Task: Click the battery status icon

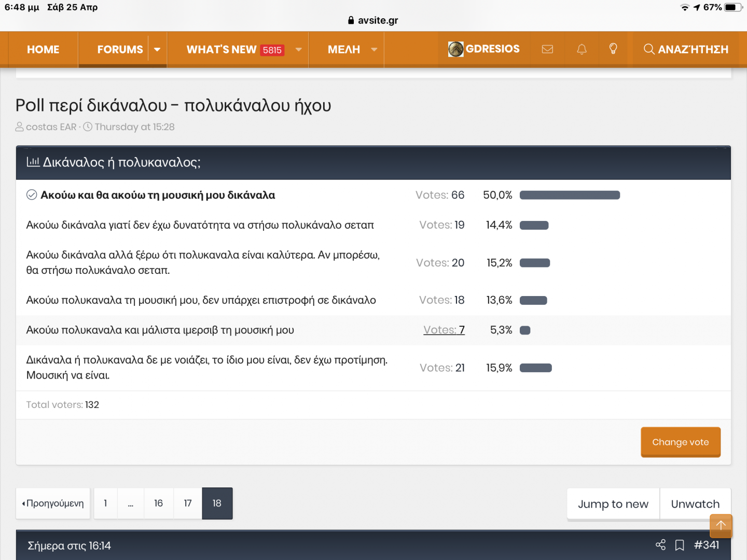Action: click(x=734, y=7)
